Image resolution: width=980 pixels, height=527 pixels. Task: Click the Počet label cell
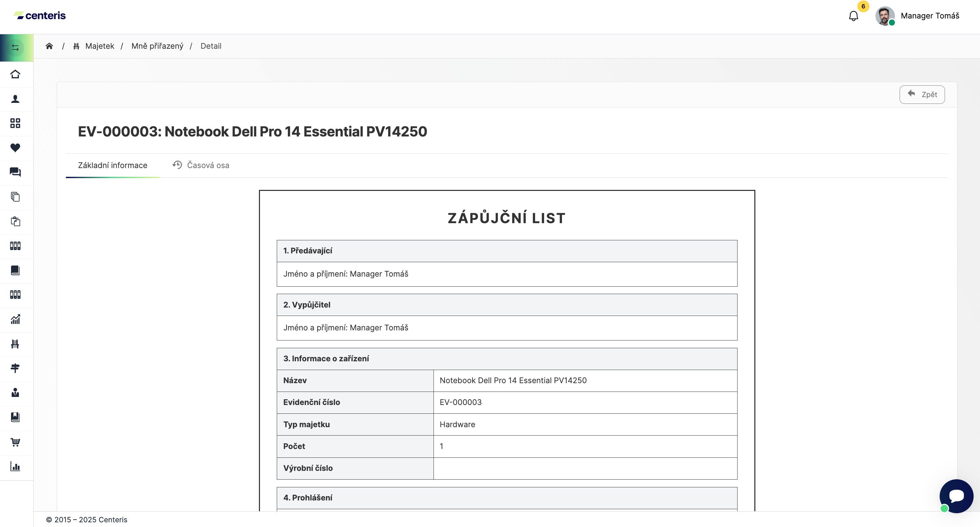[355, 446]
